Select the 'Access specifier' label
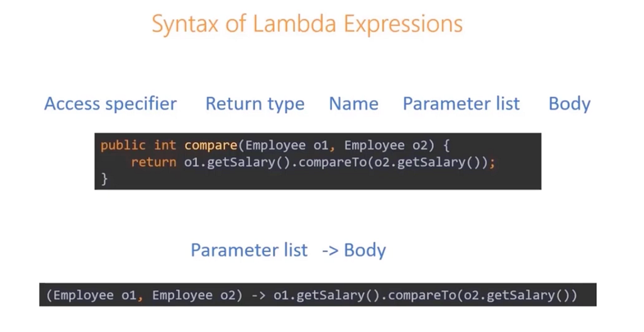644x332 pixels. tap(111, 104)
